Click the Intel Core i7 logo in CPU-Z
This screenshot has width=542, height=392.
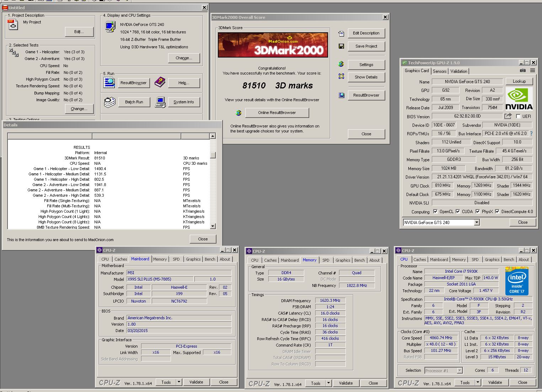517,281
